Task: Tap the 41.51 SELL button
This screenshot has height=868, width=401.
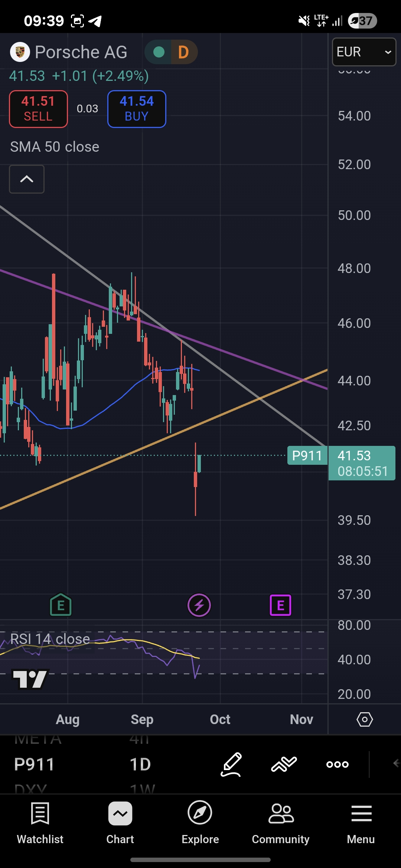Action: pos(38,109)
